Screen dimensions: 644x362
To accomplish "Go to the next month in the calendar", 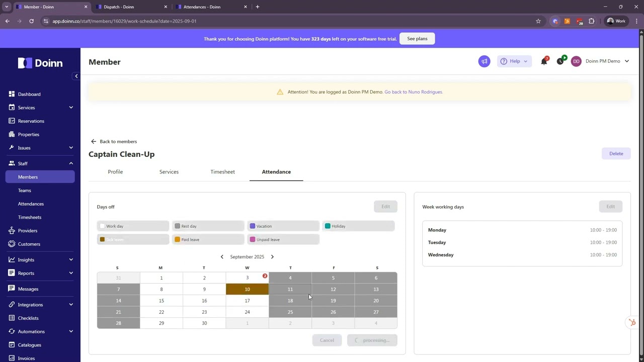I will point(272,257).
